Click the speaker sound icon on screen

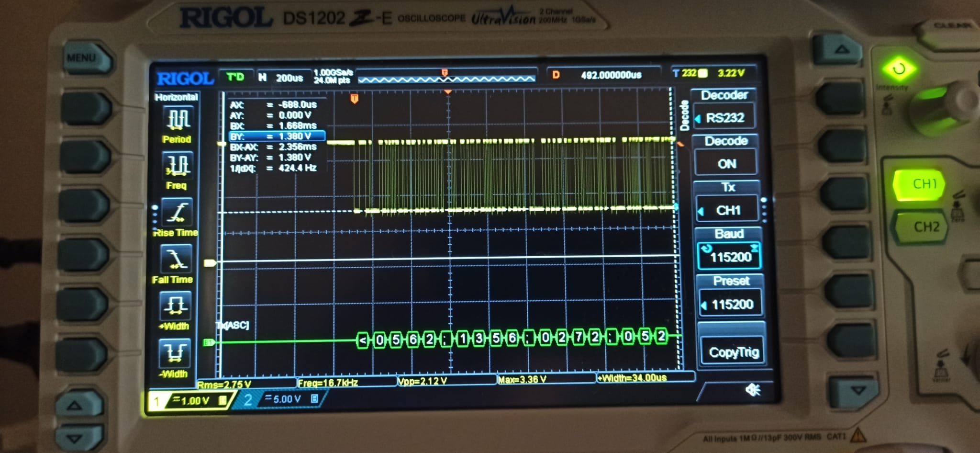click(x=753, y=390)
